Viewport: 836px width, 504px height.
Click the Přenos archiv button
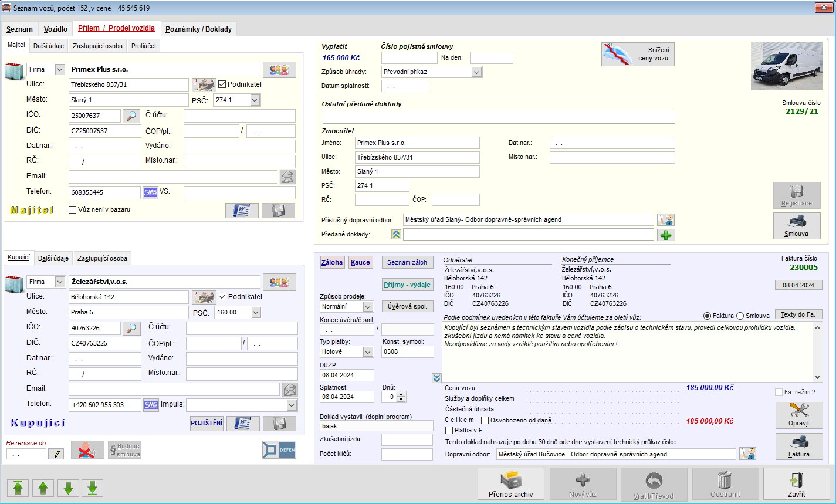(x=510, y=484)
